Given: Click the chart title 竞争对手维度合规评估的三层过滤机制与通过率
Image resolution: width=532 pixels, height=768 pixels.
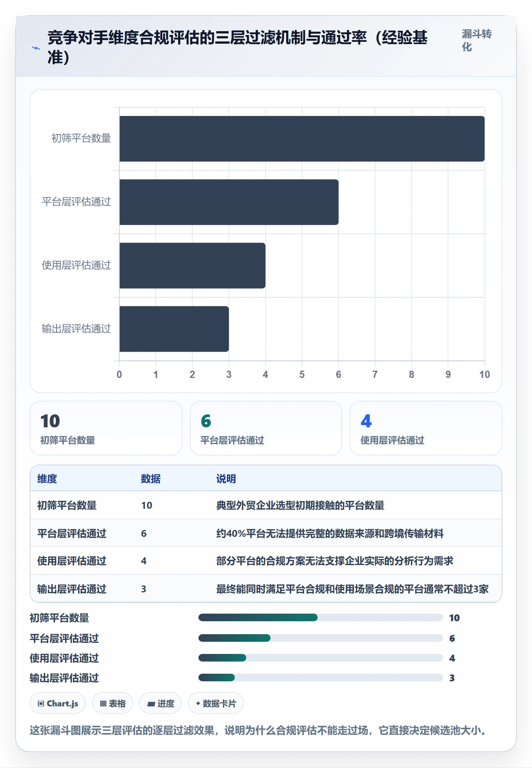Looking at the screenshot, I should 237,48.
